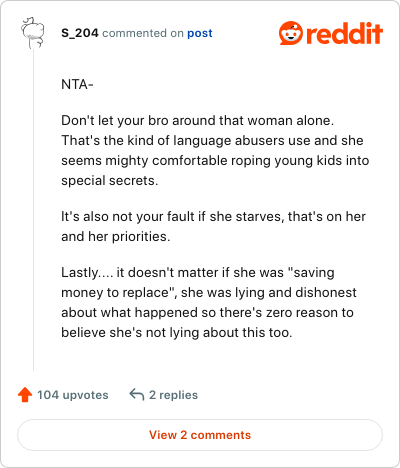
Task: Open the linked "post" text
Action: click(199, 33)
